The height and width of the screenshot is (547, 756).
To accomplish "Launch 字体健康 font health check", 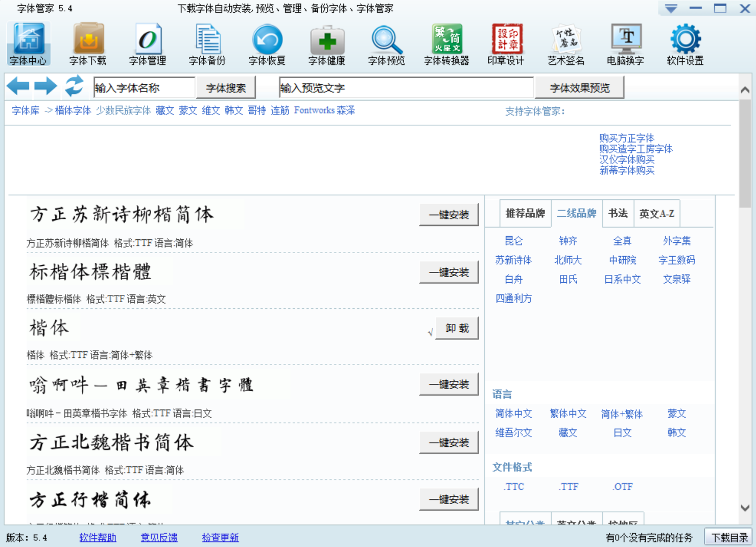I will click(x=326, y=44).
